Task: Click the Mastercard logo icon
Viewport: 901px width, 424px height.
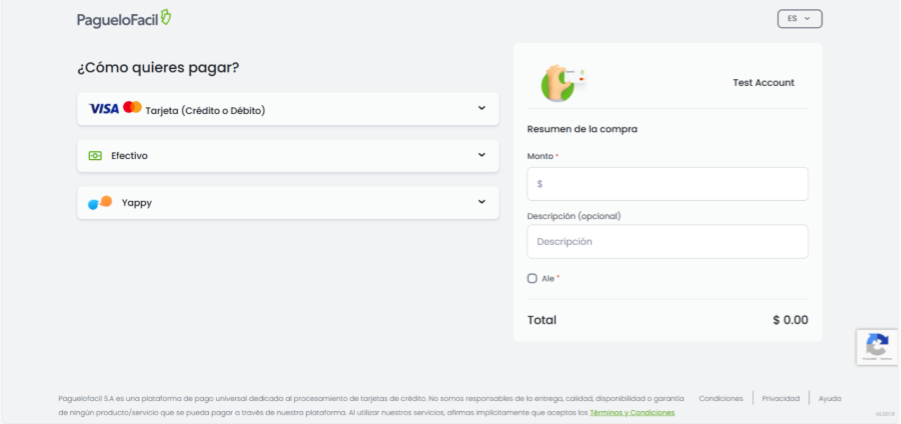Action: 132,108
